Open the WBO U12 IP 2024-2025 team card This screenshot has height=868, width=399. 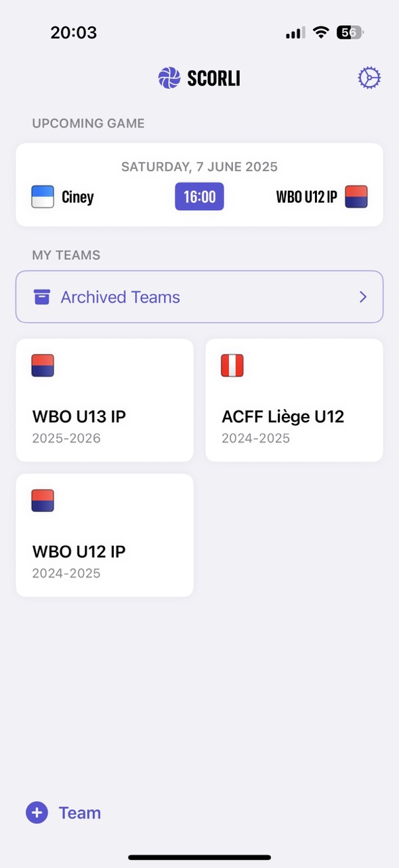tap(104, 535)
